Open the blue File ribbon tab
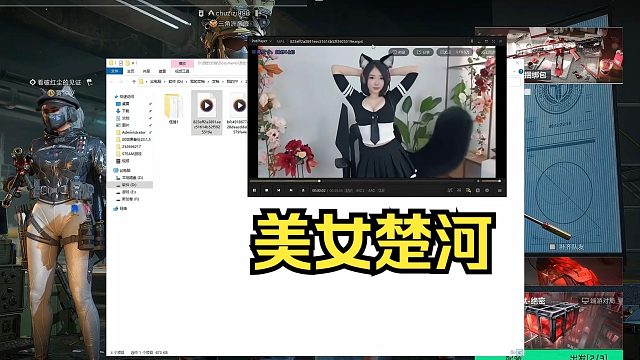640x360 pixels. tap(115, 71)
